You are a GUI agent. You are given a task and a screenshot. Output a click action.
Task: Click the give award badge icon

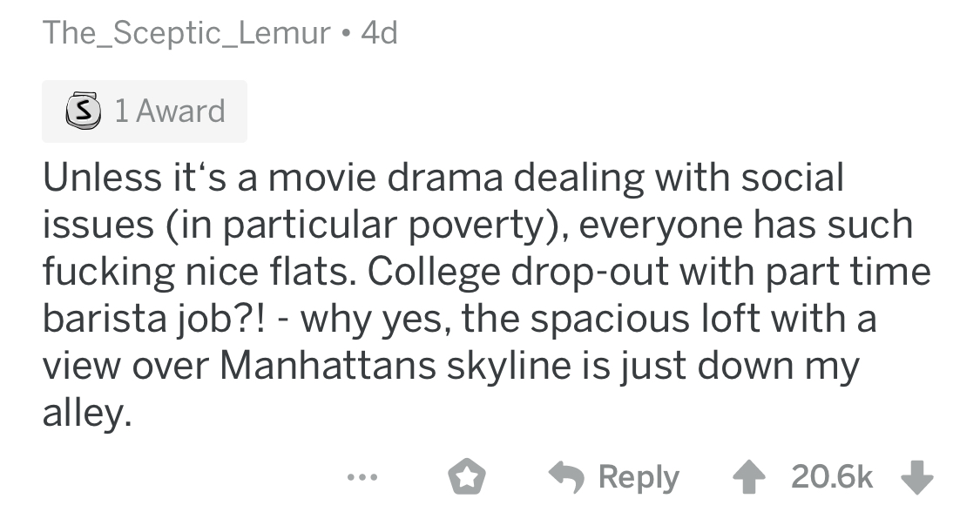point(466,477)
